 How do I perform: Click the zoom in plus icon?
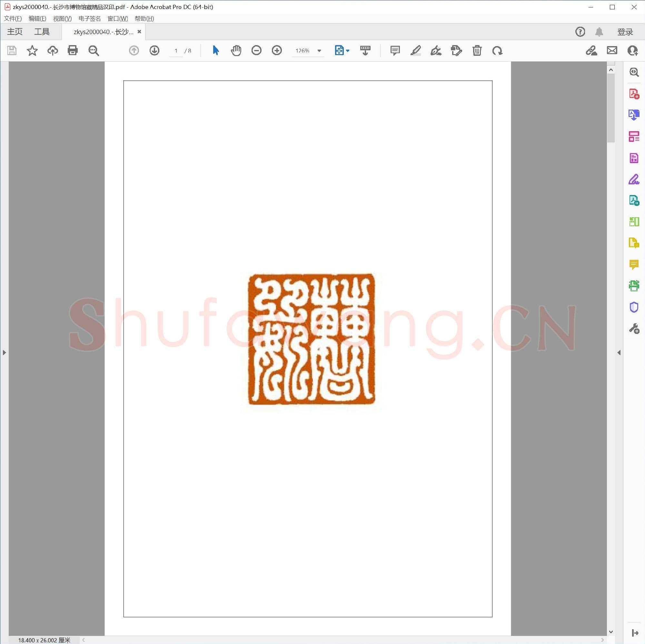(x=277, y=50)
